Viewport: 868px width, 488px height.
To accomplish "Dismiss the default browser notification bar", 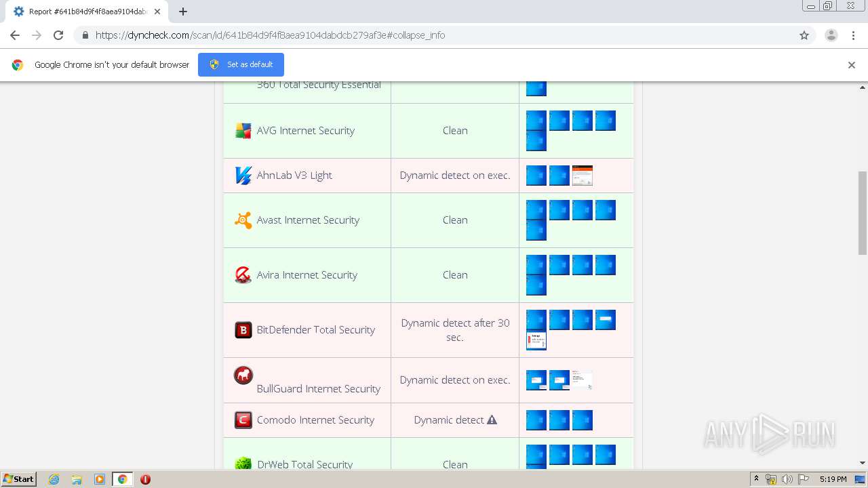I will (851, 65).
